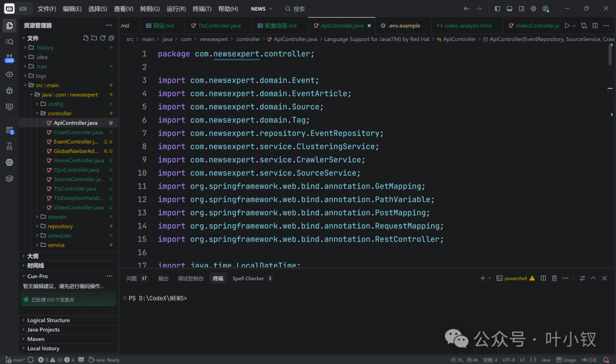Viewport: 616px width, 364px height.
Task: Open CrawlController.java in the file tree
Action: 78,132
